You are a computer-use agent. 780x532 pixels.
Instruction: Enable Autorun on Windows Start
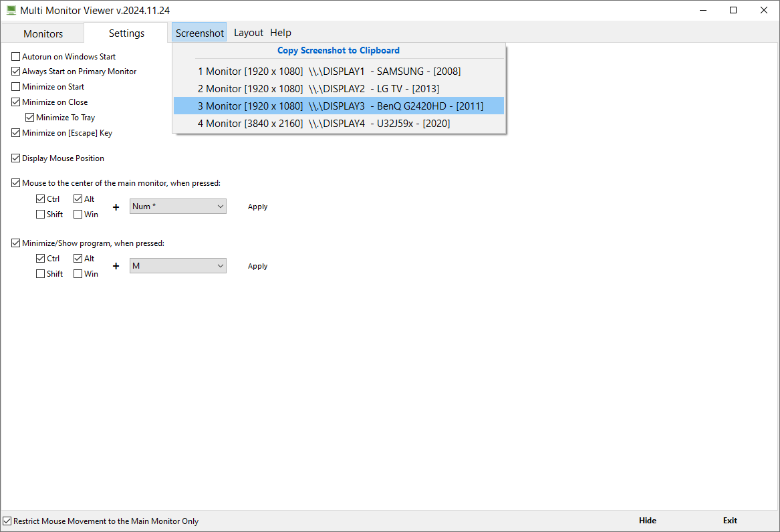pyautogui.click(x=16, y=57)
